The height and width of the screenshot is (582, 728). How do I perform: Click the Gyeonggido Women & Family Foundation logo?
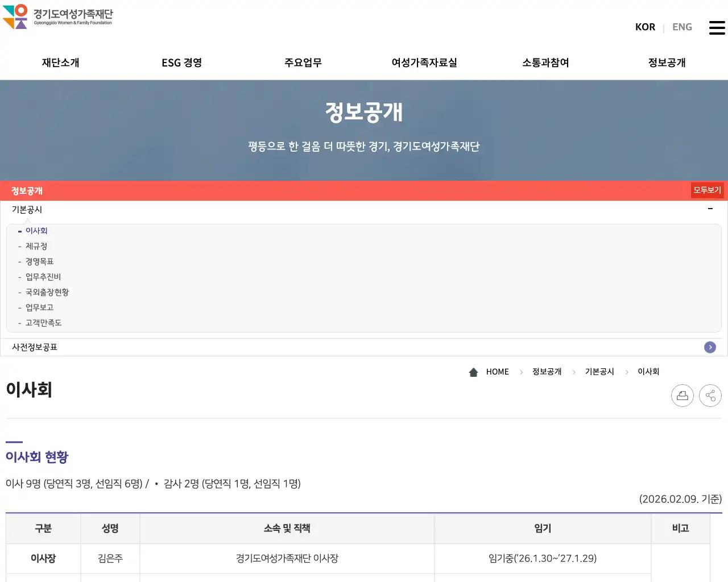click(x=58, y=16)
